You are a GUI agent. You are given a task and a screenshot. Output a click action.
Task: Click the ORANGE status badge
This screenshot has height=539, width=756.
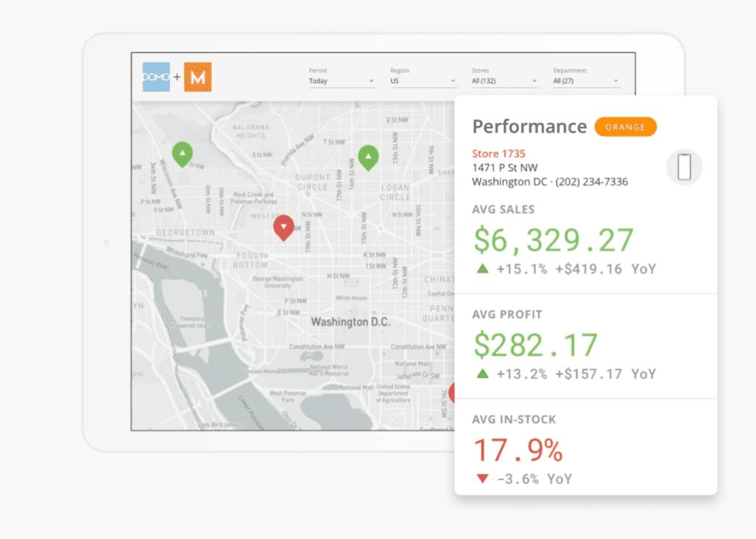tap(625, 127)
